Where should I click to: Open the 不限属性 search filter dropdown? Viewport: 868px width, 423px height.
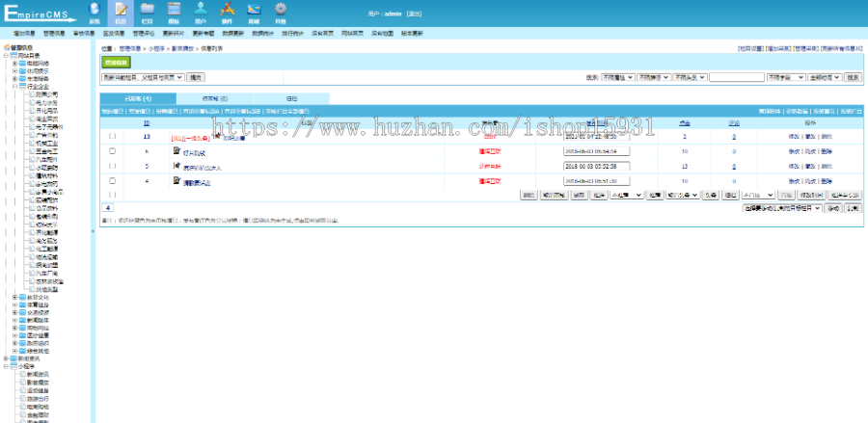[616, 77]
